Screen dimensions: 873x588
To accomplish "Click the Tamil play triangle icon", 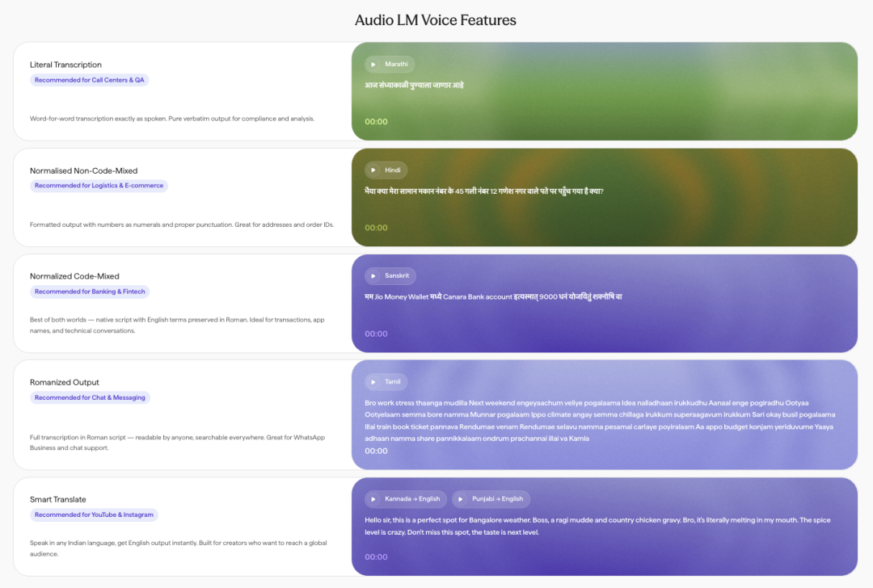I will (x=373, y=381).
